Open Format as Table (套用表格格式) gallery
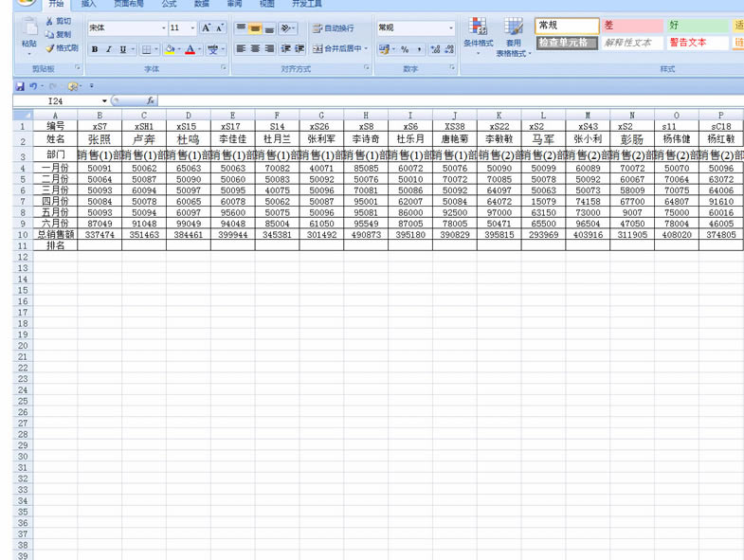 (x=514, y=37)
